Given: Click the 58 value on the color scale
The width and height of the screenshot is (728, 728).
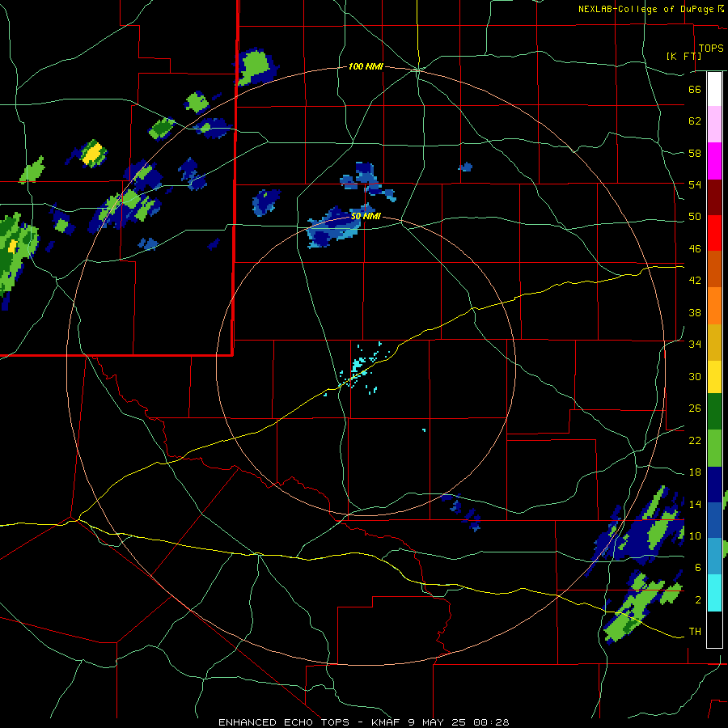Looking at the screenshot, I should click(x=695, y=153).
